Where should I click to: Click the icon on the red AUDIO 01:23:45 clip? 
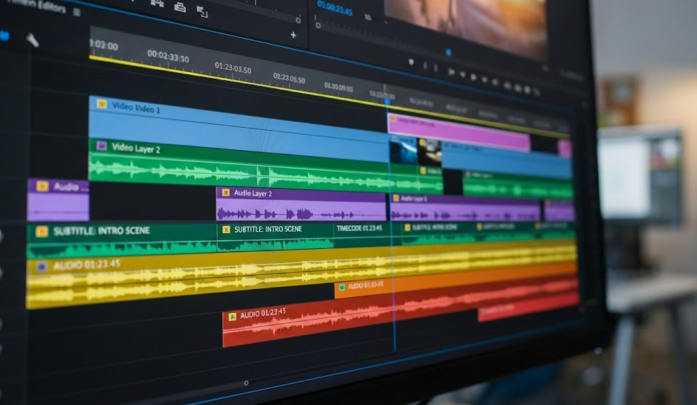point(232,315)
